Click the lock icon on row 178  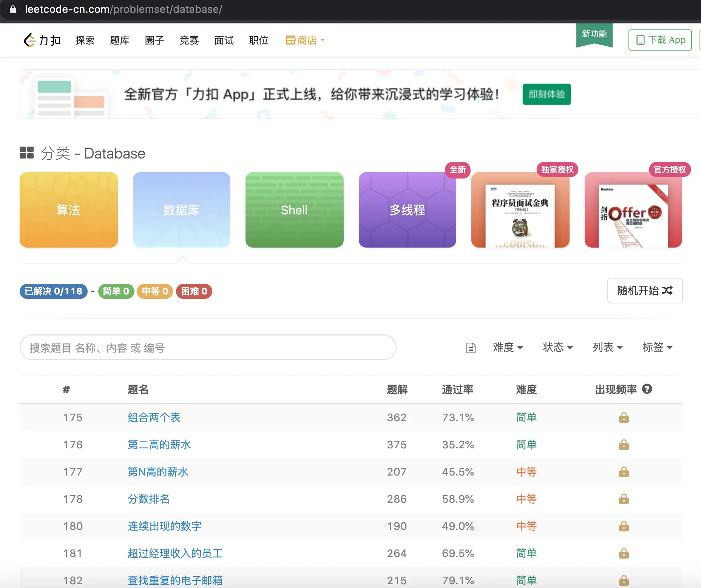pos(624,499)
